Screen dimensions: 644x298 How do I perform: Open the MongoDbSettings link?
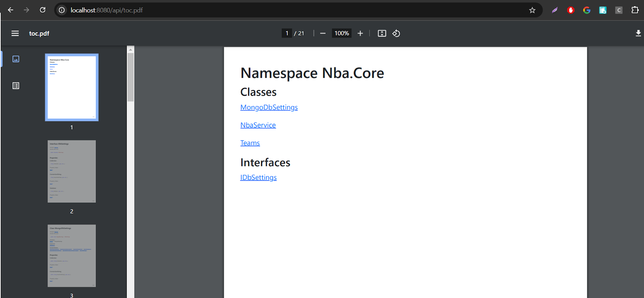[x=269, y=107]
